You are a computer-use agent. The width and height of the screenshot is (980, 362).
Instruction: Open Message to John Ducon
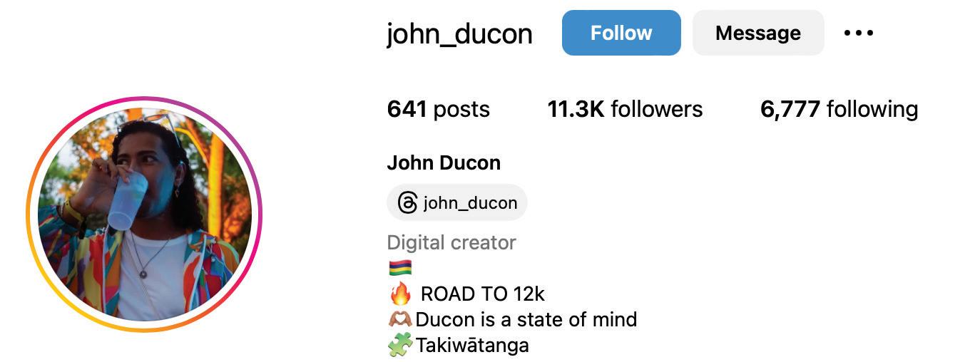(758, 33)
